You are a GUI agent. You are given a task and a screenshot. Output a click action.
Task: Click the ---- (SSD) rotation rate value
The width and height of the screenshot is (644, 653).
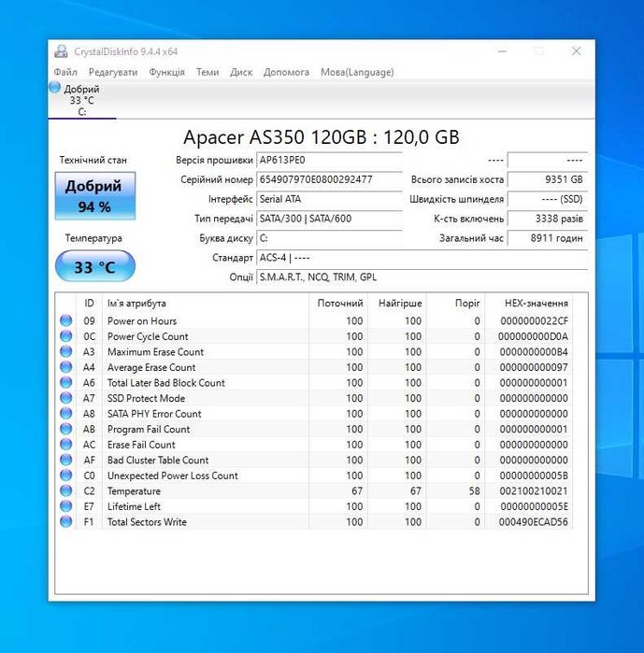click(548, 199)
